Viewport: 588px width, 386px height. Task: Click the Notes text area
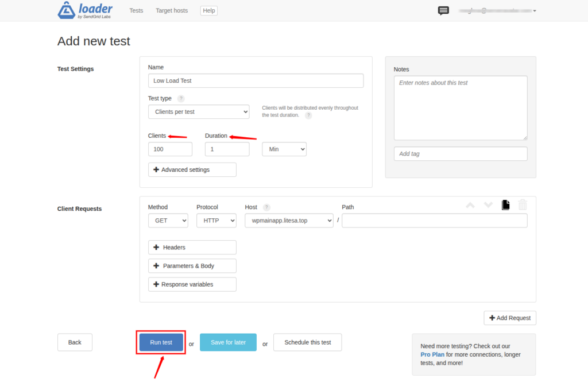[461, 108]
